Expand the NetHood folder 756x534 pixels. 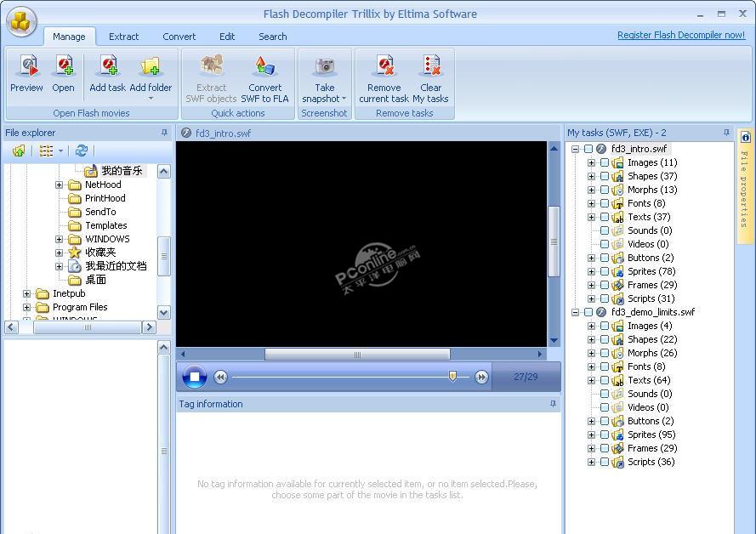(59, 185)
